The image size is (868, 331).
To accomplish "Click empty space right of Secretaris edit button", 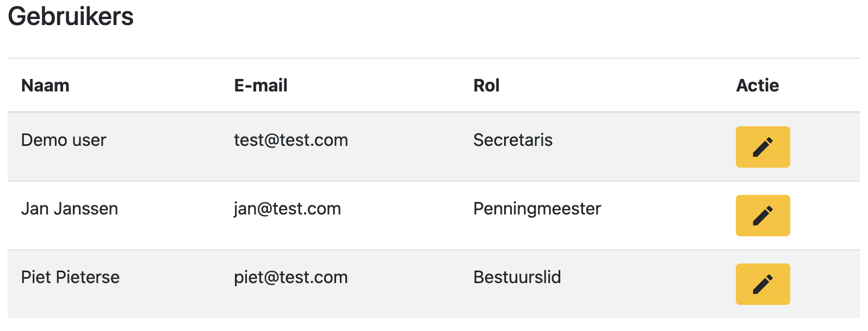I will (x=824, y=147).
